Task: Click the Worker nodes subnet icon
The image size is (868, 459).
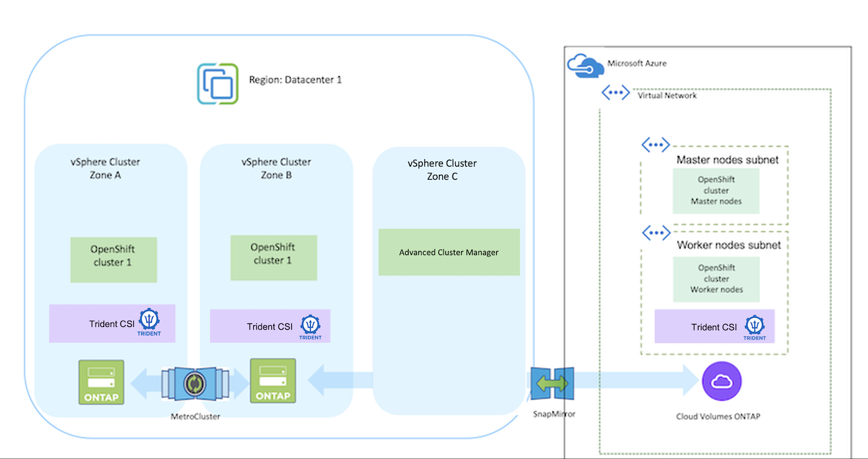Action: (x=655, y=232)
